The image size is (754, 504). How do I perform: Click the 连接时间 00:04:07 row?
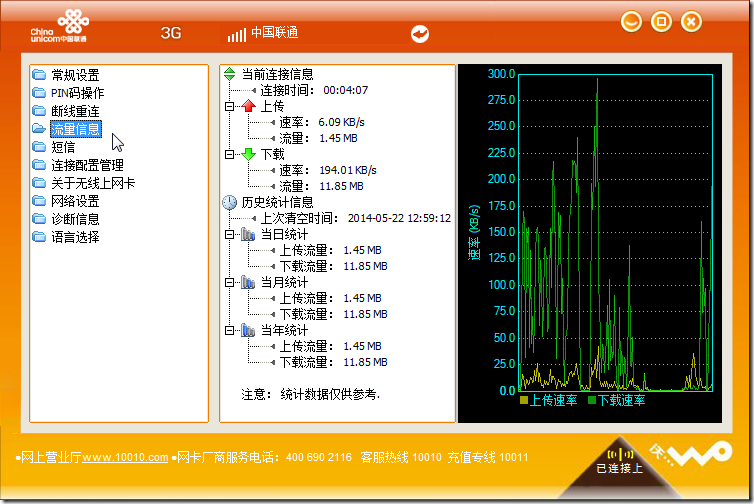314,90
